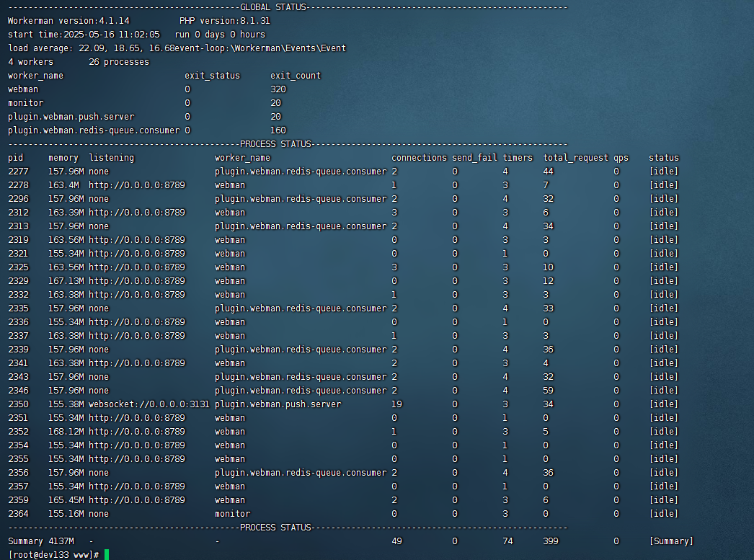This screenshot has height=560, width=754.
Task: Click summary timers total 74
Action: tap(507, 541)
